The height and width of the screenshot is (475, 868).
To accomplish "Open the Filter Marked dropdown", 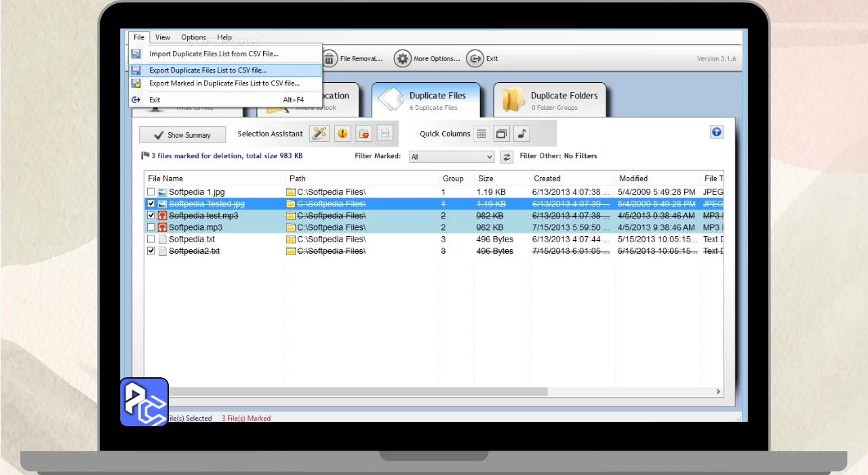I will 452,157.
